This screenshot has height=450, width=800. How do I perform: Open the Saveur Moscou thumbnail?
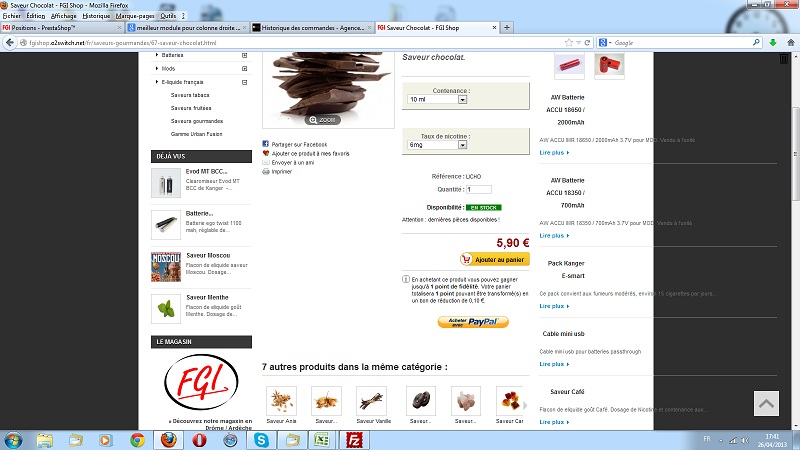point(166,267)
